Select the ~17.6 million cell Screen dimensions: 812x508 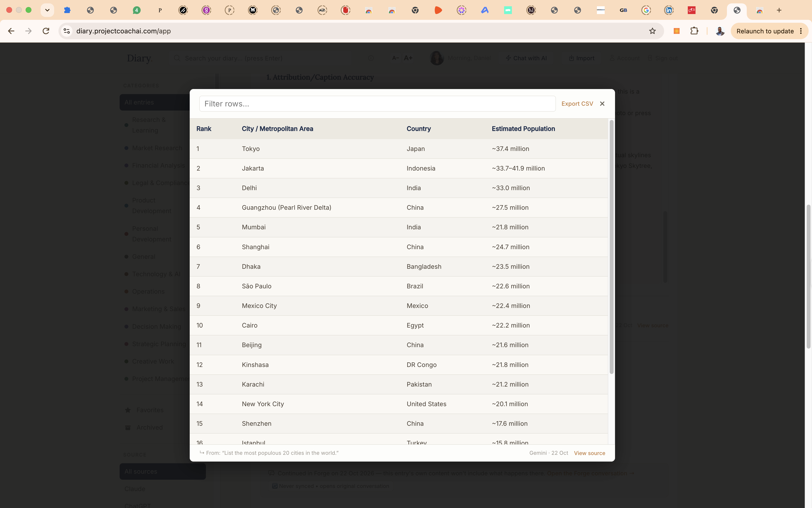pos(510,423)
